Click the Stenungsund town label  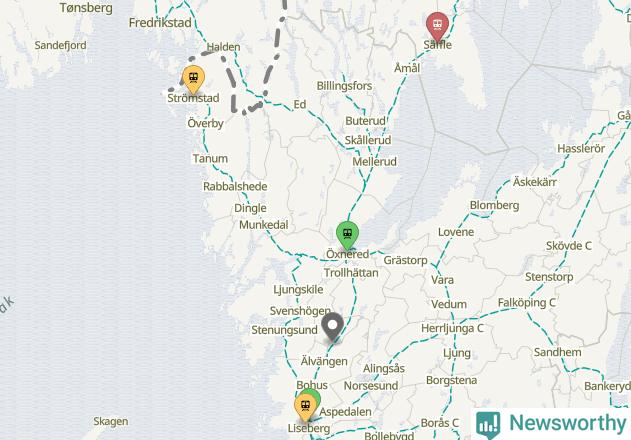[285, 330]
